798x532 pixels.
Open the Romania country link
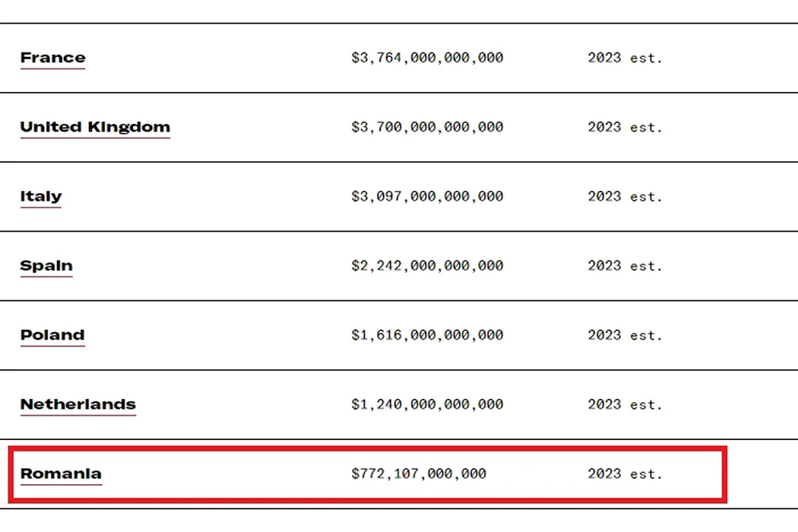tap(61, 473)
